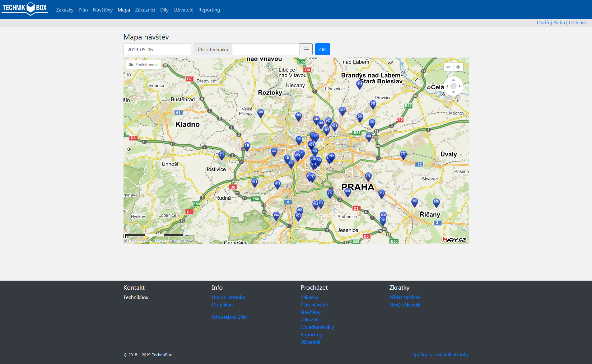Click marker 001 near Velké Přílepy
Screen dimensions: 592x364
261,113
